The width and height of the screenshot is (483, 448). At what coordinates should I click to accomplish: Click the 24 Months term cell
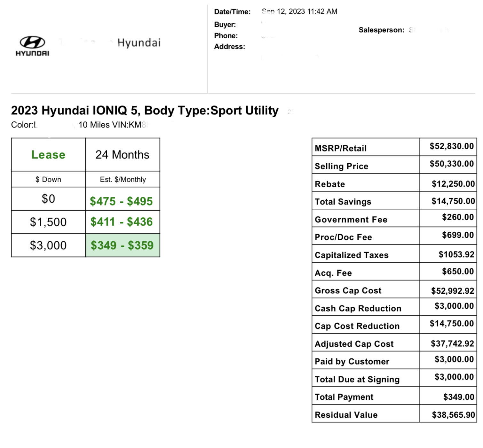pyautogui.click(x=123, y=155)
